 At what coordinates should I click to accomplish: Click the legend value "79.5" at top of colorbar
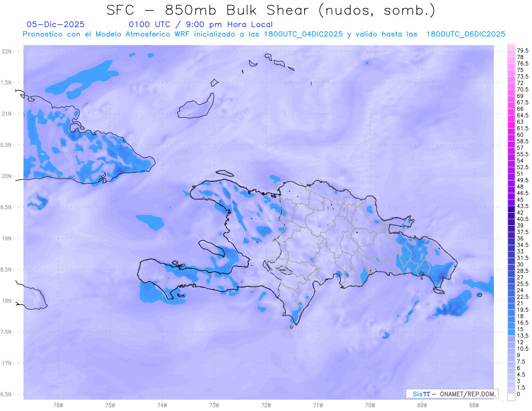[522, 51]
